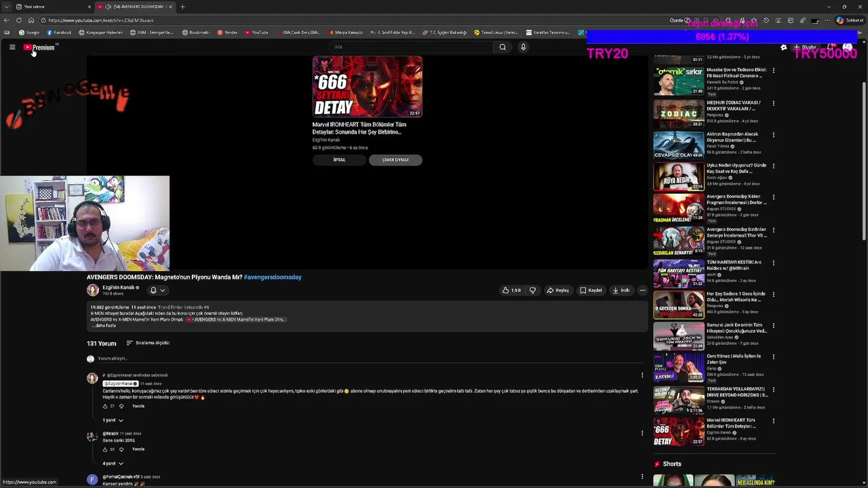Switch to the 'Yeni sekme' tab
Viewport: 868px width, 488px height.
tap(53, 7)
